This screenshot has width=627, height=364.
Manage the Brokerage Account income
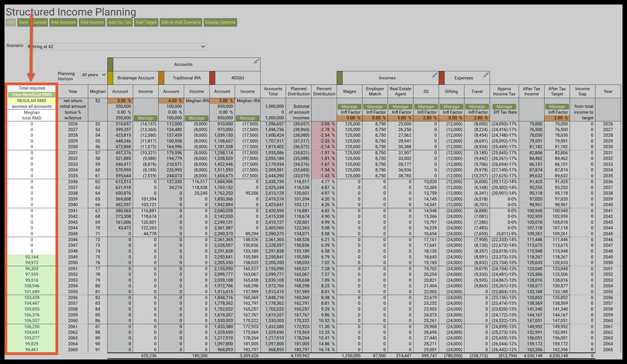click(146, 118)
